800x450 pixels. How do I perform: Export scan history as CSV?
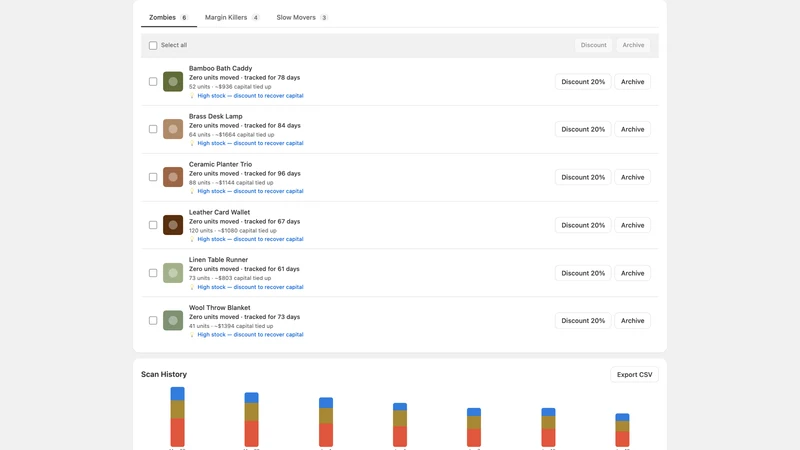tap(634, 374)
